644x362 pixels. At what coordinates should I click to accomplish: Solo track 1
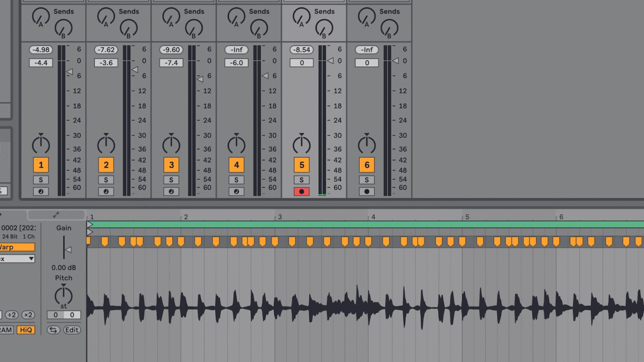[x=41, y=180]
